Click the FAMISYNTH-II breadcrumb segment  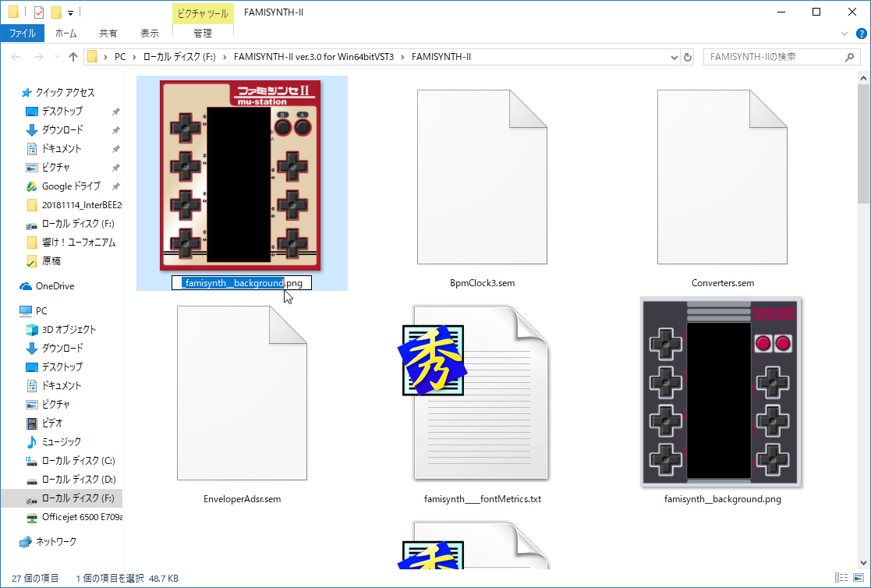tap(441, 57)
